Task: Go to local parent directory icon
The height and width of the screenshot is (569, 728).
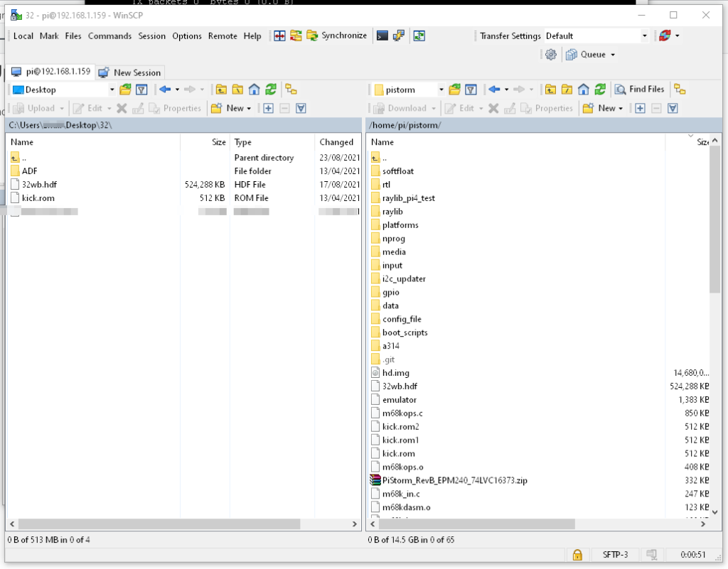Action: (222, 90)
